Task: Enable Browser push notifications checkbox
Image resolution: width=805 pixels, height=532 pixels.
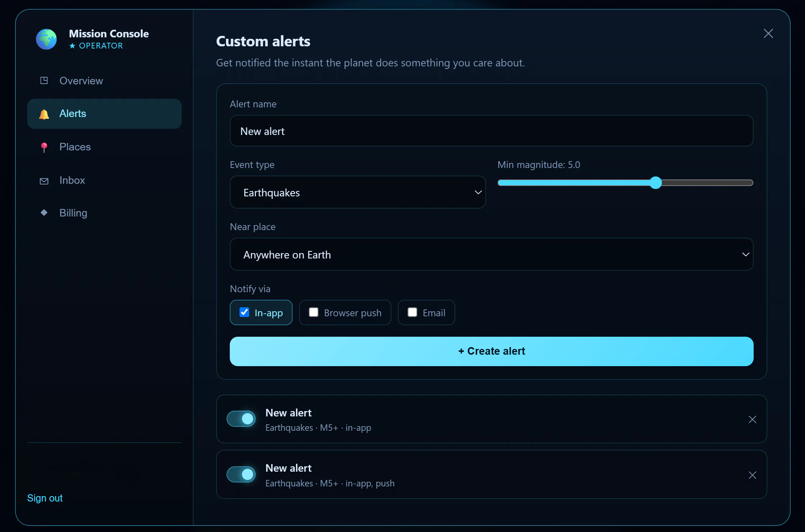Action: tap(313, 312)
